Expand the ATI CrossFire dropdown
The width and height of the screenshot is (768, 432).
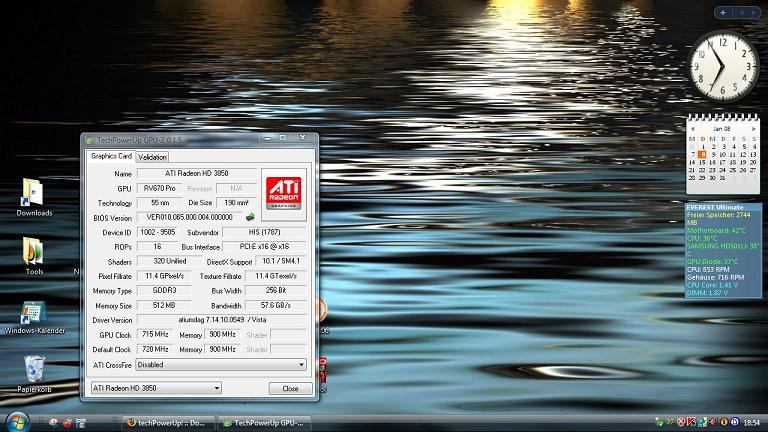tap(301, 364)
